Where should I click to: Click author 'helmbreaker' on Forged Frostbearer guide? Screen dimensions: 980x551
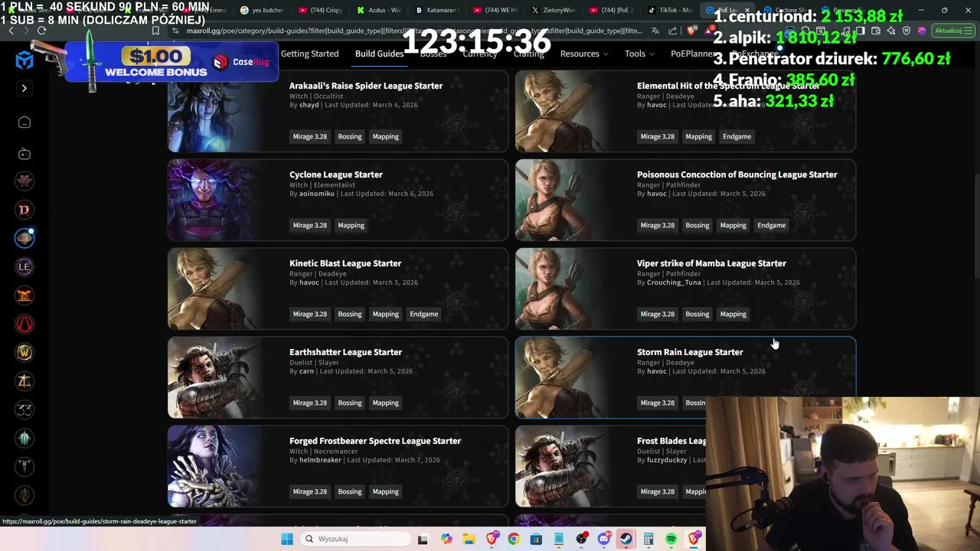[x=320, y=460]
